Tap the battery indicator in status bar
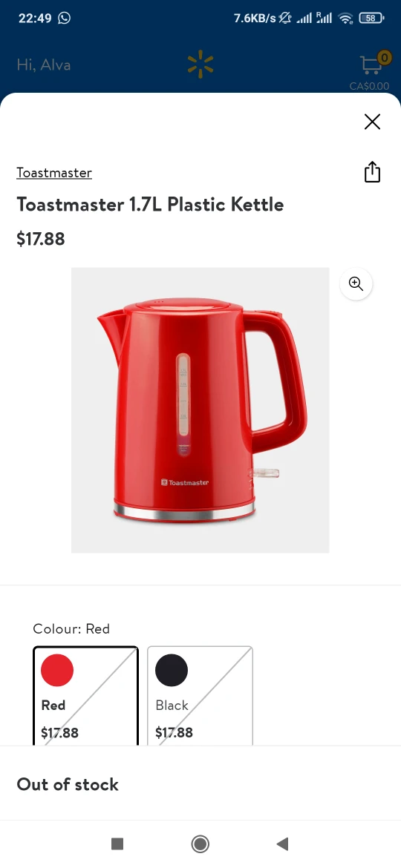 (371, 19)
